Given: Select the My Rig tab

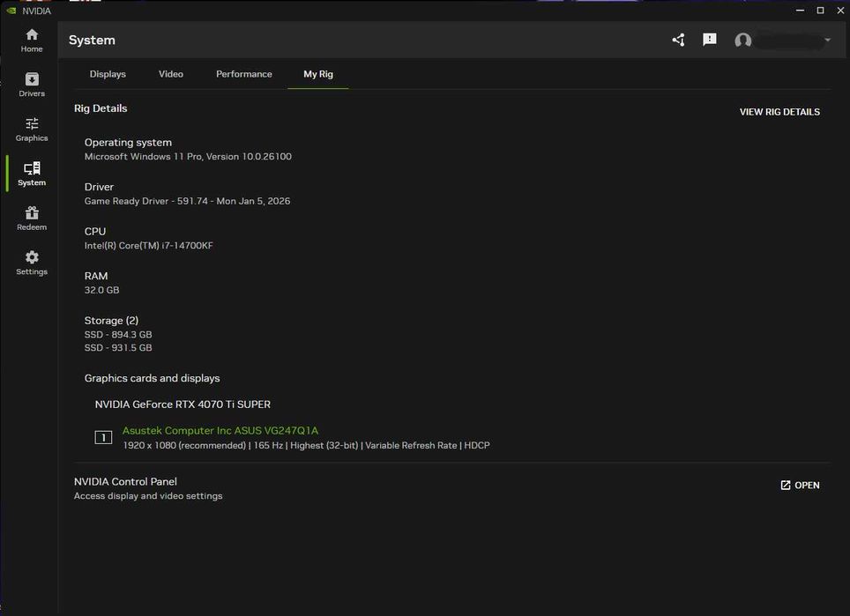Looking at the screenshot, I should (318, 74).
